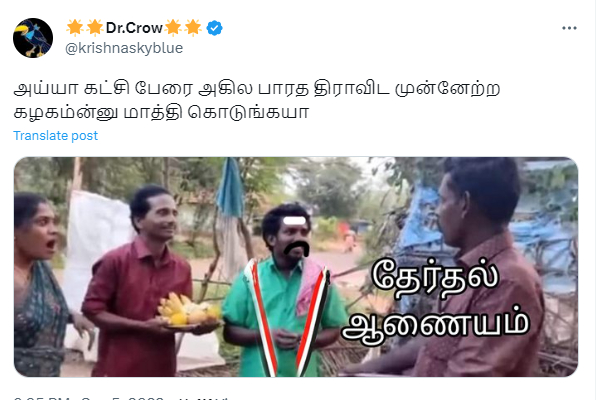
Task: Open the attached meme image
Action: coord(296,267)
